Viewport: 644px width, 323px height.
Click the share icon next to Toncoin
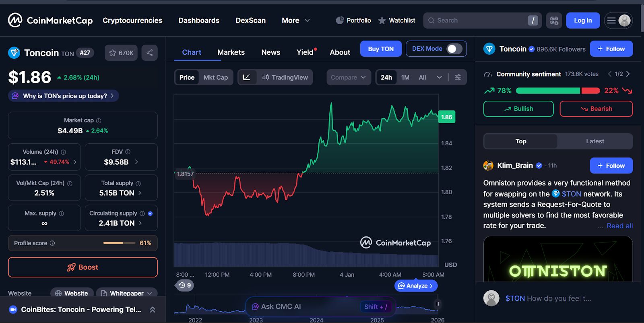click(x=149, y=53)
